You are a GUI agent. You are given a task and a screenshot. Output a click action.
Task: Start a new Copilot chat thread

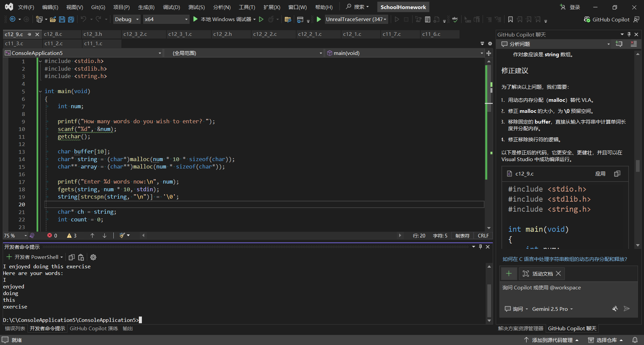pos(619,44)
